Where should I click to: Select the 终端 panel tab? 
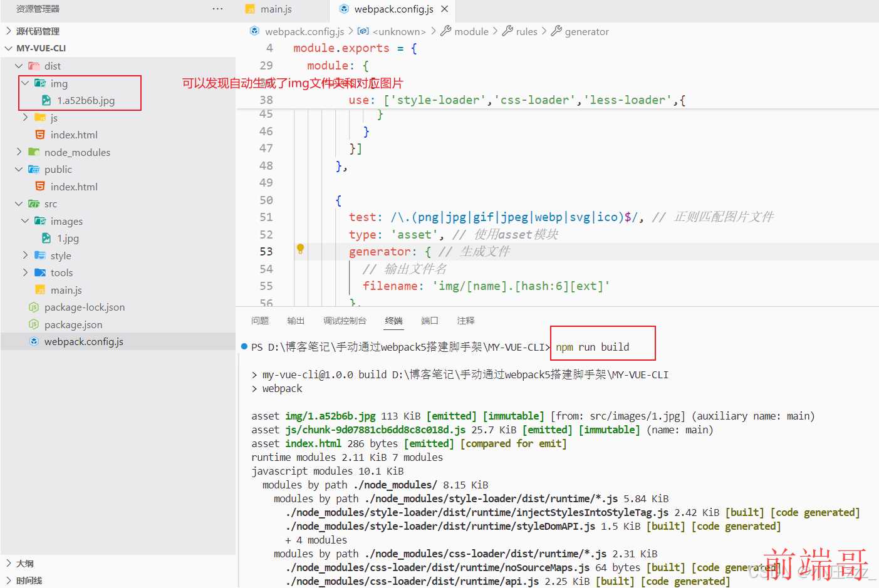[x=394, y=321]
